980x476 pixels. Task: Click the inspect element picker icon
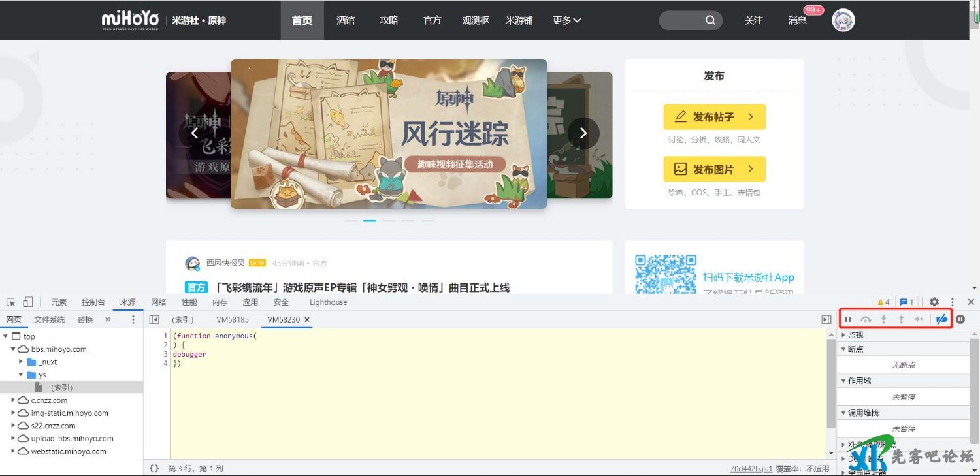(11, 302)
